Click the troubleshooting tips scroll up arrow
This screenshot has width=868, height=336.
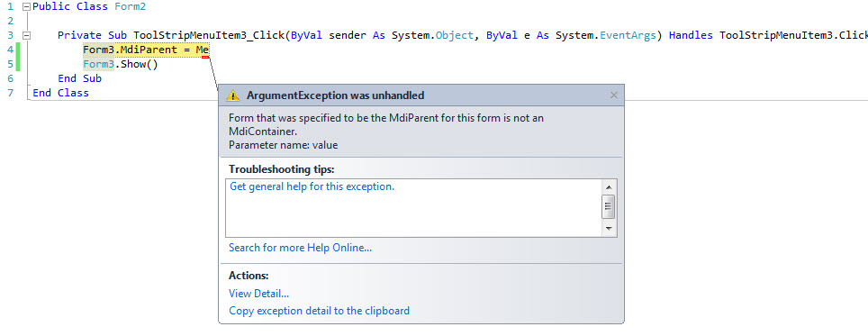(609, 187)
